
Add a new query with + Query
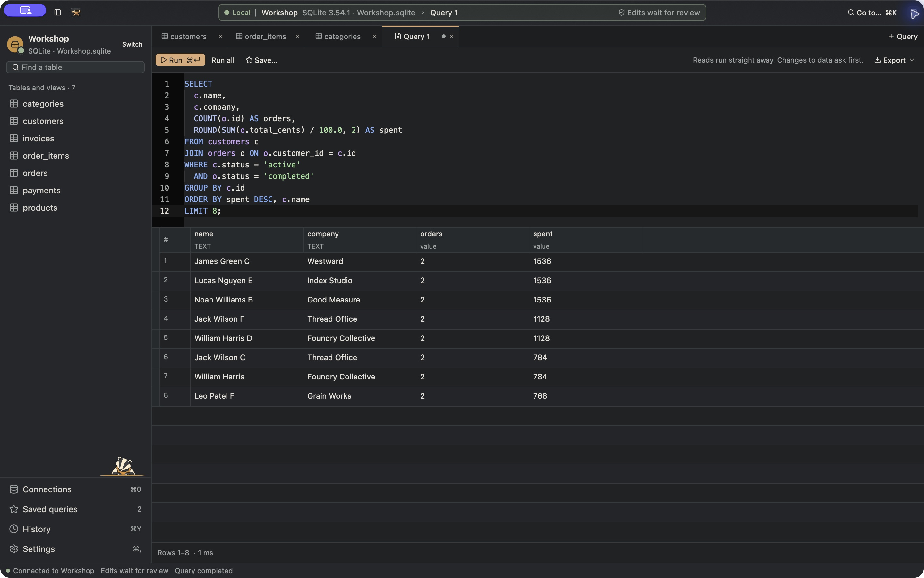[x=903, y=36]
